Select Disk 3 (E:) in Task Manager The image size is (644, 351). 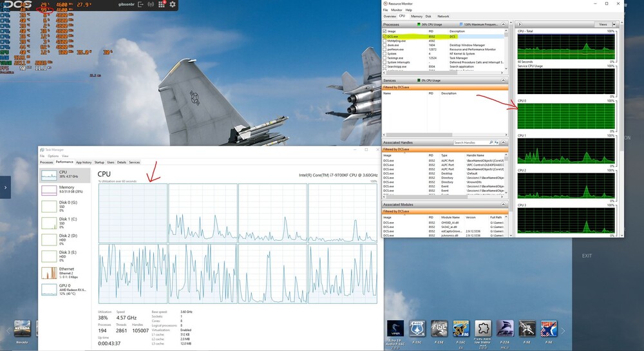point(65,256)
